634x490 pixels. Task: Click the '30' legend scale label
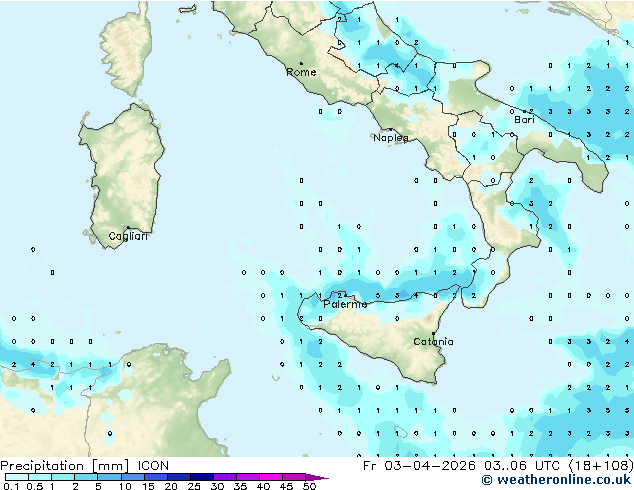[217, 486]
